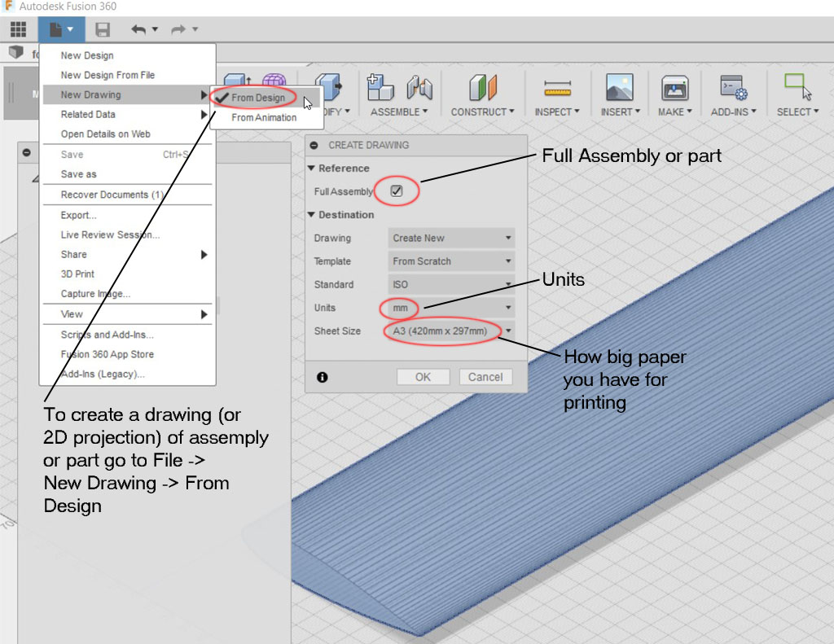The height and width of the screenshot is (644, 834).
Task: Collapse the Destination section
Action: coord(312,214)
